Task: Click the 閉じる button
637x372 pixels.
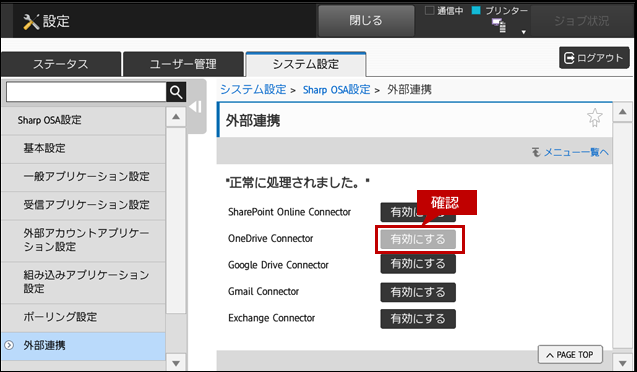Action: [x=366, y=21]
